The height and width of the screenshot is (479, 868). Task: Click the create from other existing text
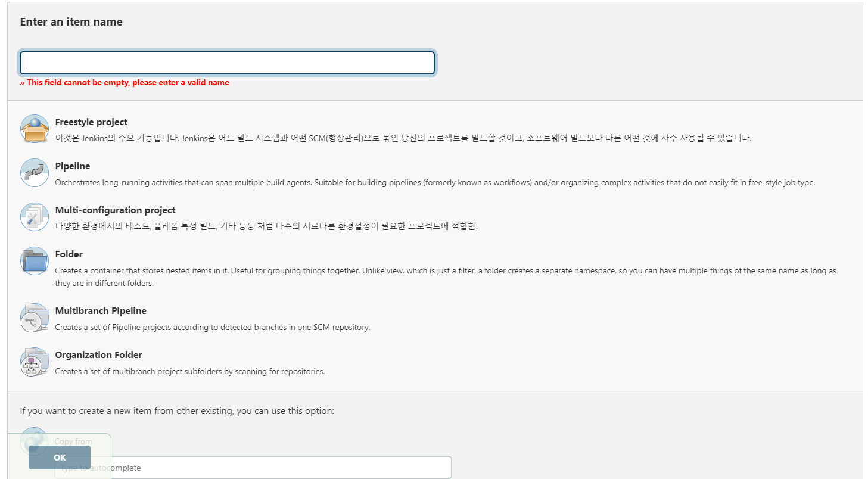(177, 411)
